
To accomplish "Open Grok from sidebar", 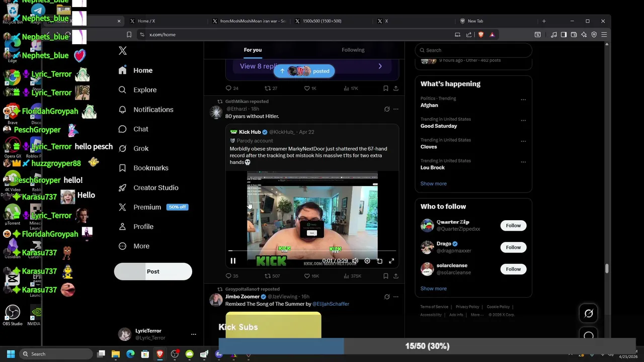I will pyautogui.click(x=133, y=148).
